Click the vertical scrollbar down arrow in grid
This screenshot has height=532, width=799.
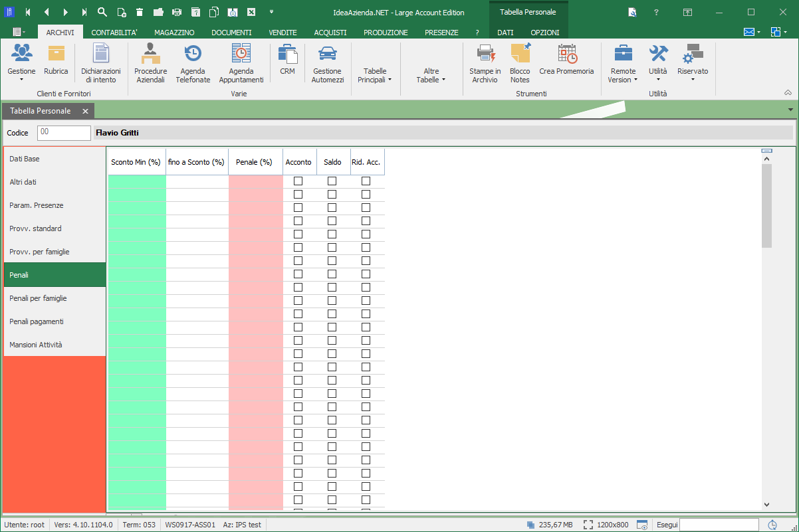pos(766,505)
